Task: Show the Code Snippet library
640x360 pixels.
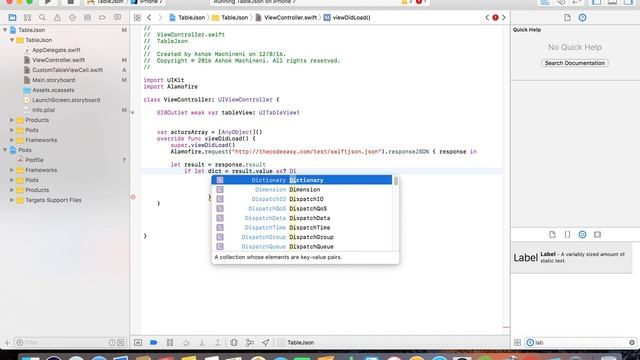Action: [x=567, y=235]
